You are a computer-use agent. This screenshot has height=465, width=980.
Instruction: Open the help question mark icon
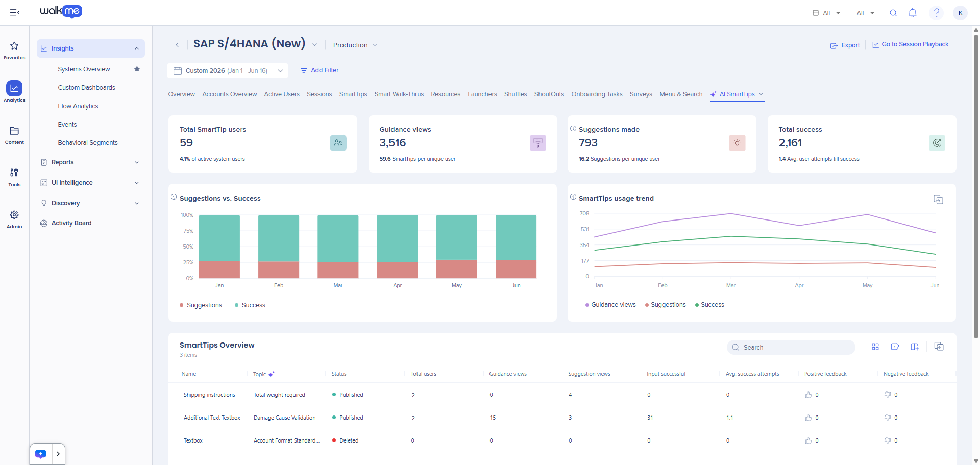937,13
